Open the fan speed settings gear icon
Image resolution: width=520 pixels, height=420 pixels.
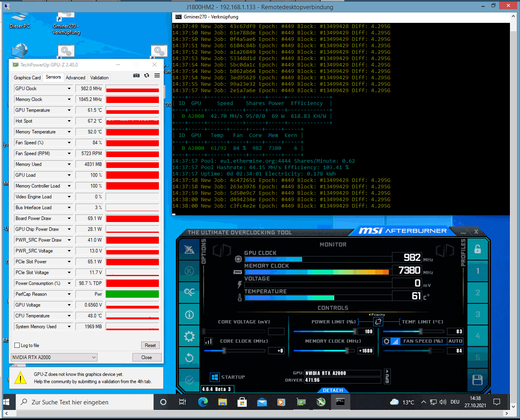pyautogui.click(x=386, y=341)
